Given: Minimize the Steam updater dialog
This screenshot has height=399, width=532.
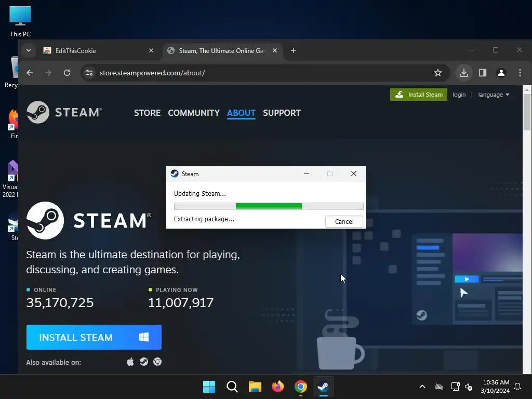Looking at the screenshot, I should point(307,174).
